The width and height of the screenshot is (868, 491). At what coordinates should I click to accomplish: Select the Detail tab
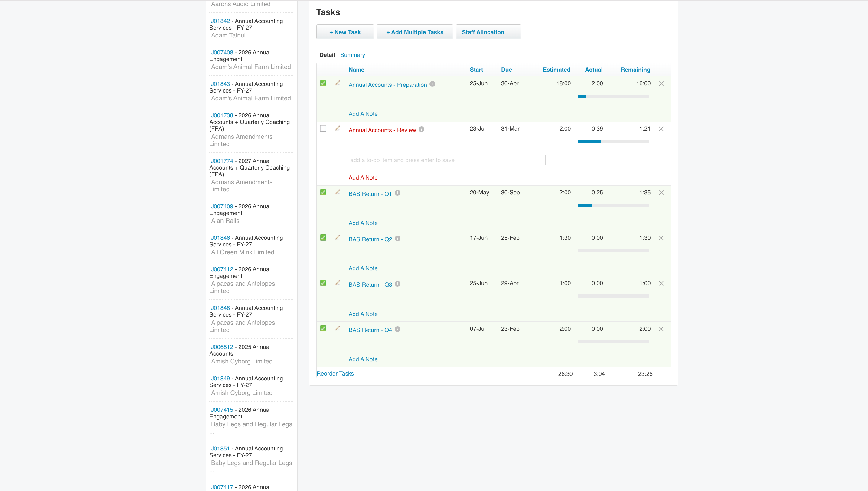[x=327, y=55]
